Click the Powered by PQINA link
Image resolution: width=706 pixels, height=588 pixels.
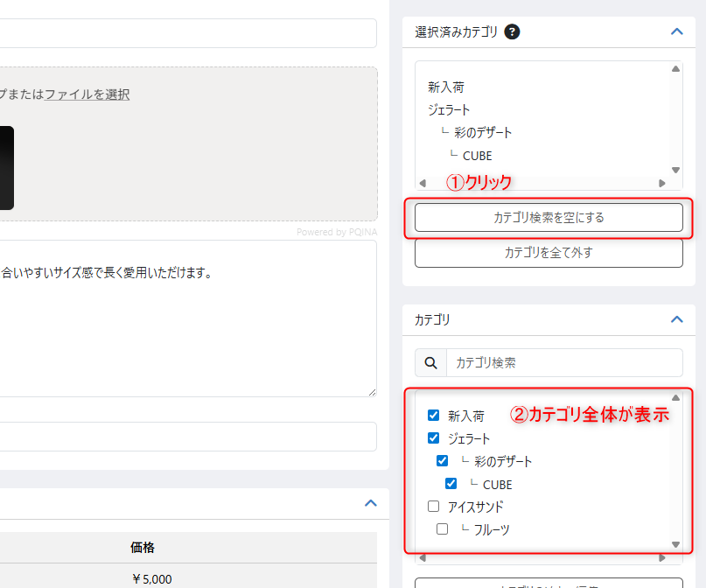tap(336, 232)
